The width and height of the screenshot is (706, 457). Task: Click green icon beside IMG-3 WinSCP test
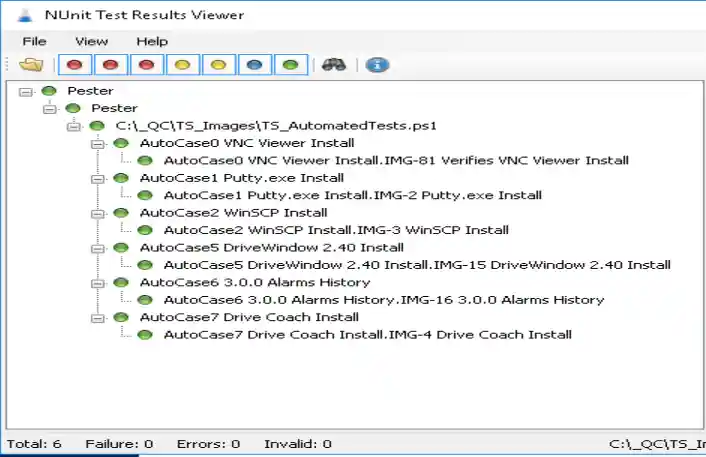pos(145,230)
